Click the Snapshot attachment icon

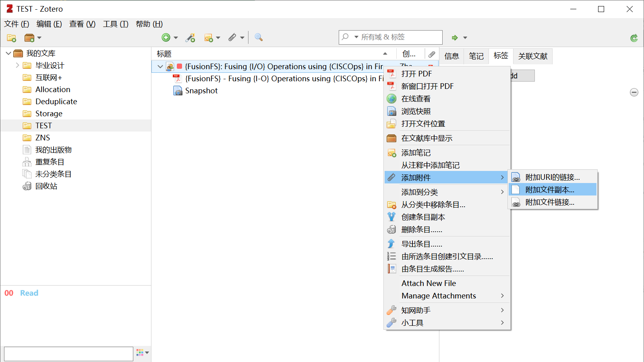tap(178, 90)
